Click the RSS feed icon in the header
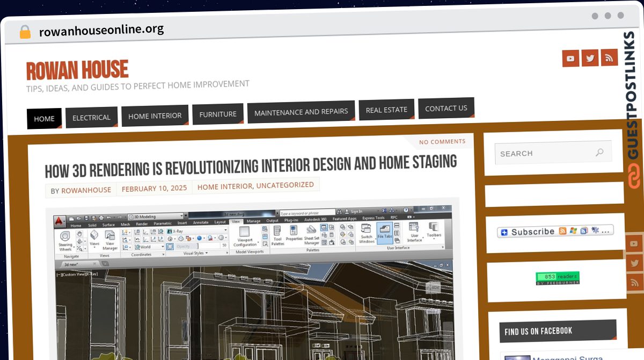Screen dimensions: 644x360 tap(609, 57)
